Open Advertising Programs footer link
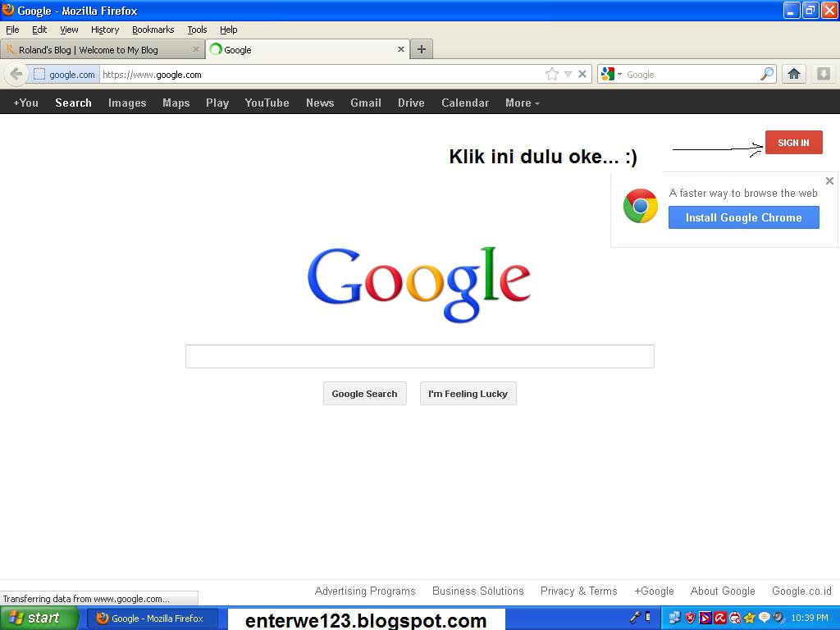The image size is (840, 630). point(365,591)
